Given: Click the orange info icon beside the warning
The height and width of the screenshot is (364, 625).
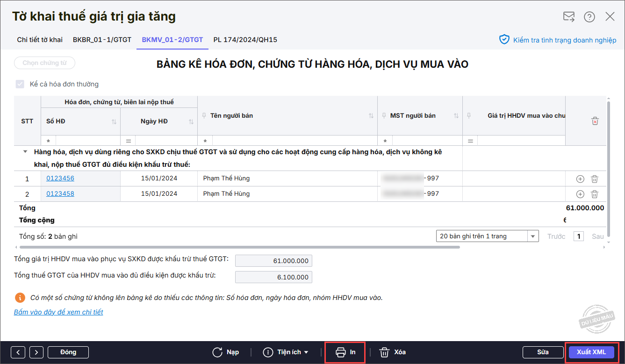Looking at the screenshot, I should coord(20,297).
